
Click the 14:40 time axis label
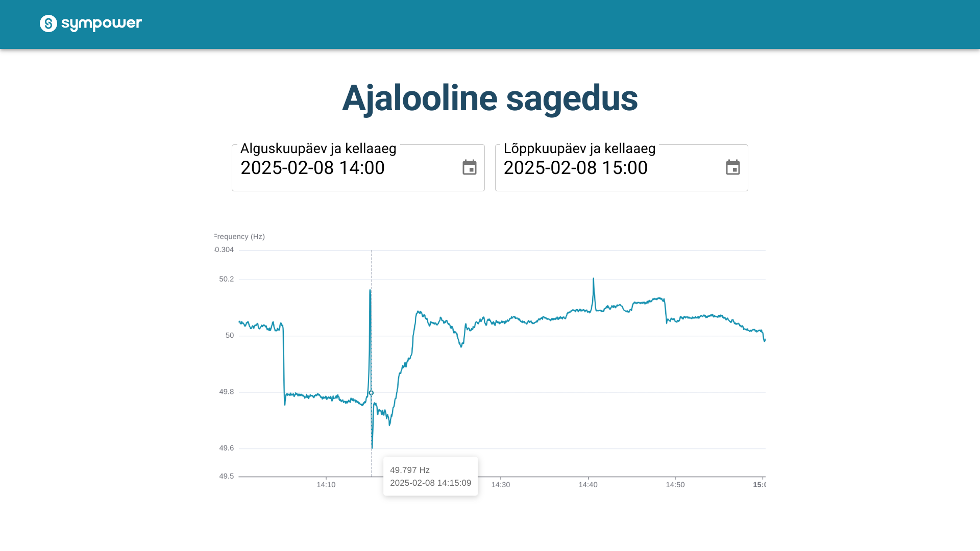pos(588,485)
